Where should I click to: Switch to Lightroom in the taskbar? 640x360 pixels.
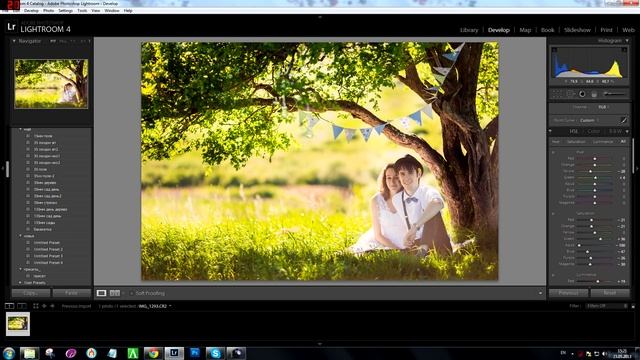[x=174, y=353]
